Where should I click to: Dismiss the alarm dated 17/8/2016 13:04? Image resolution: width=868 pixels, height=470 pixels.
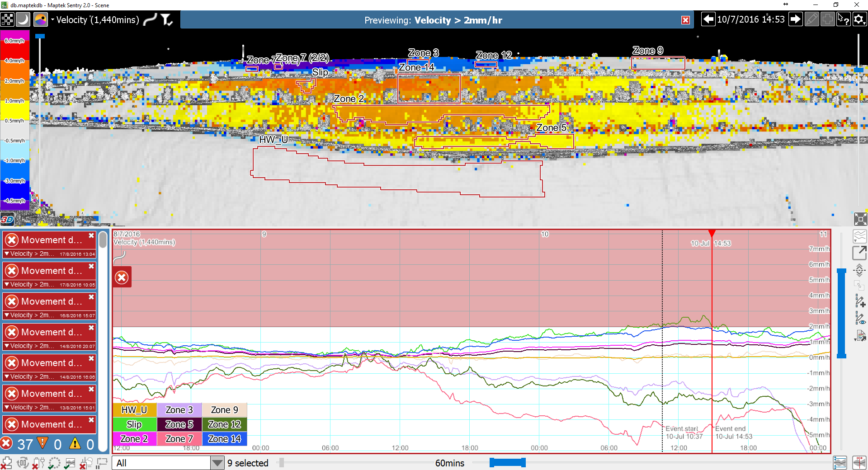(x=91, y=235)
